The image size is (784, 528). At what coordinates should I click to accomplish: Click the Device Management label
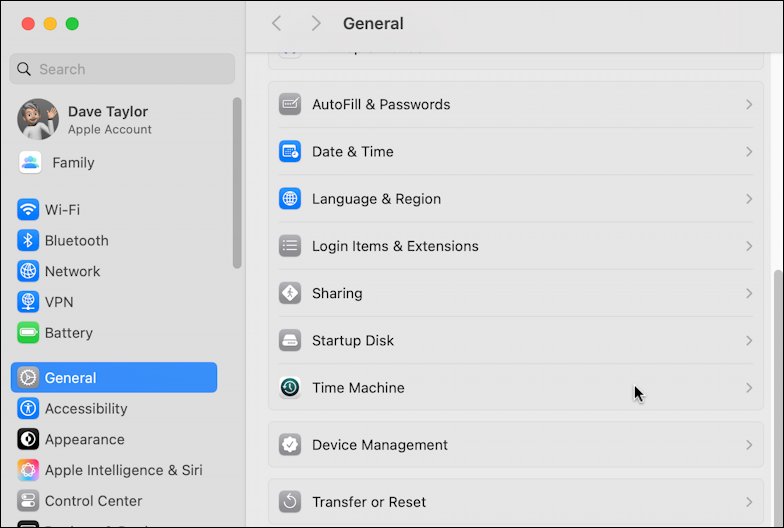(x=380, y=444)
